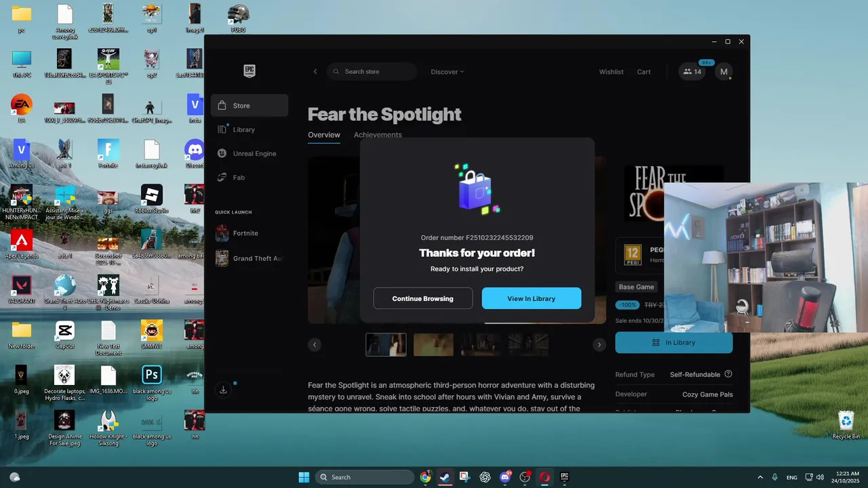Screen dimensions: 868x488
Task: Switch to the Overview tab
Action: pos(324,135)
